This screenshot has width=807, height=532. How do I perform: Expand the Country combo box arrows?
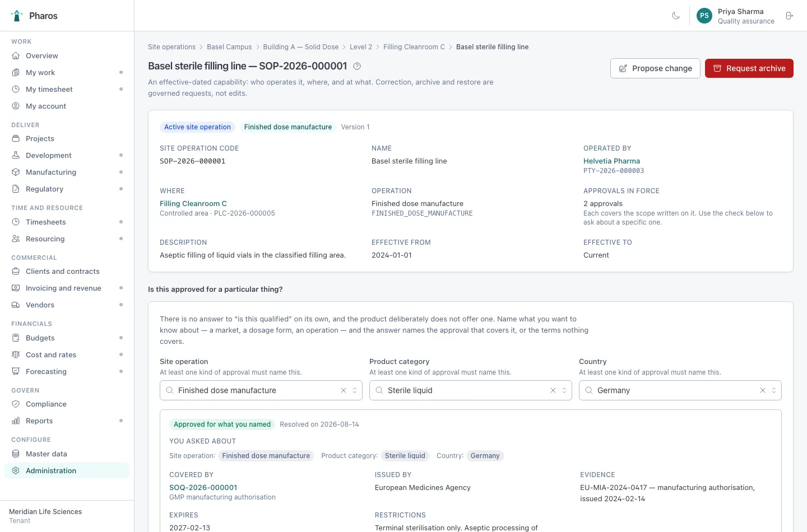[x=774, y=390]
